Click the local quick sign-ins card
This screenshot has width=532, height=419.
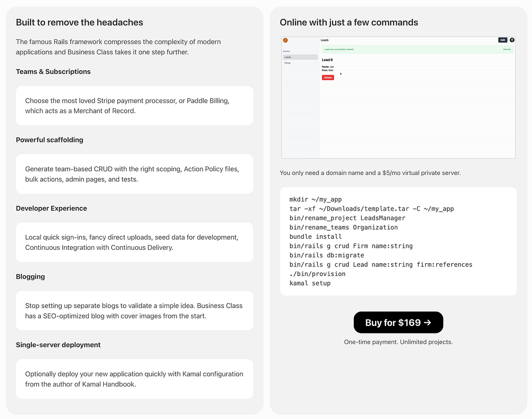(x=135, y=242)
